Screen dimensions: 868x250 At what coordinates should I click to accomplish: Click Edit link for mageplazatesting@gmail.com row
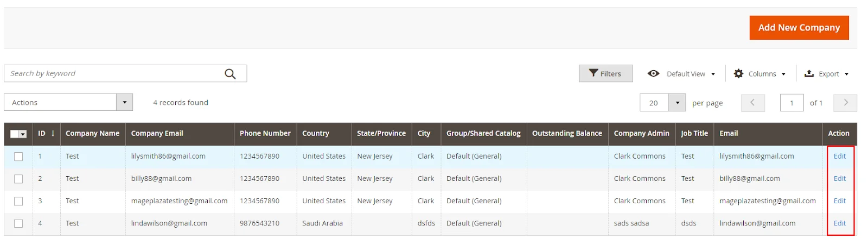click(839, 201)
